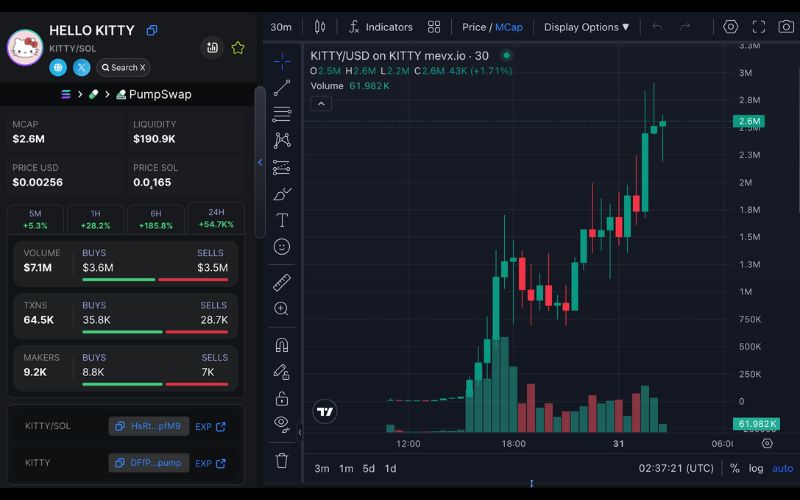Viewport: 800px width, 500px height.
Task: Open the 30m interval selector
Action: (x=281, y=27)
